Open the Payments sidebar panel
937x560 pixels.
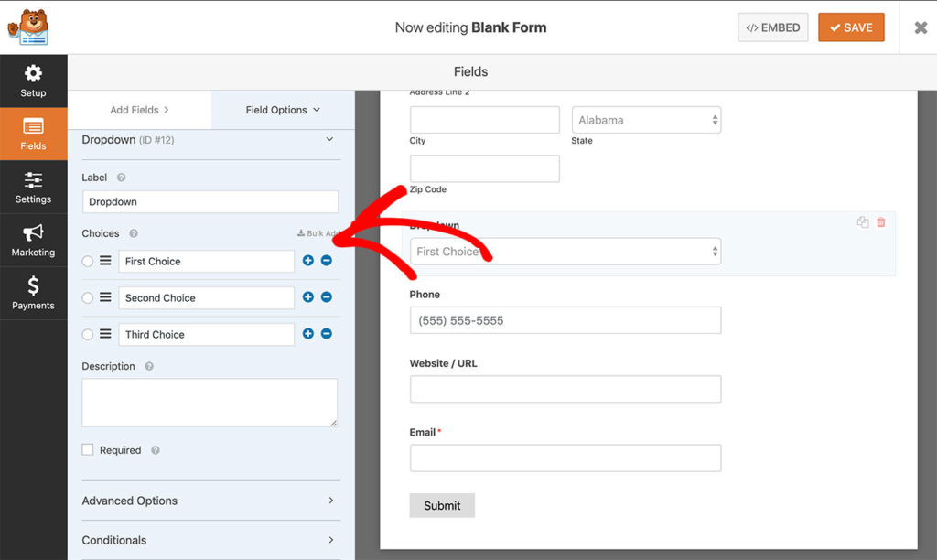tap(34, 293)
